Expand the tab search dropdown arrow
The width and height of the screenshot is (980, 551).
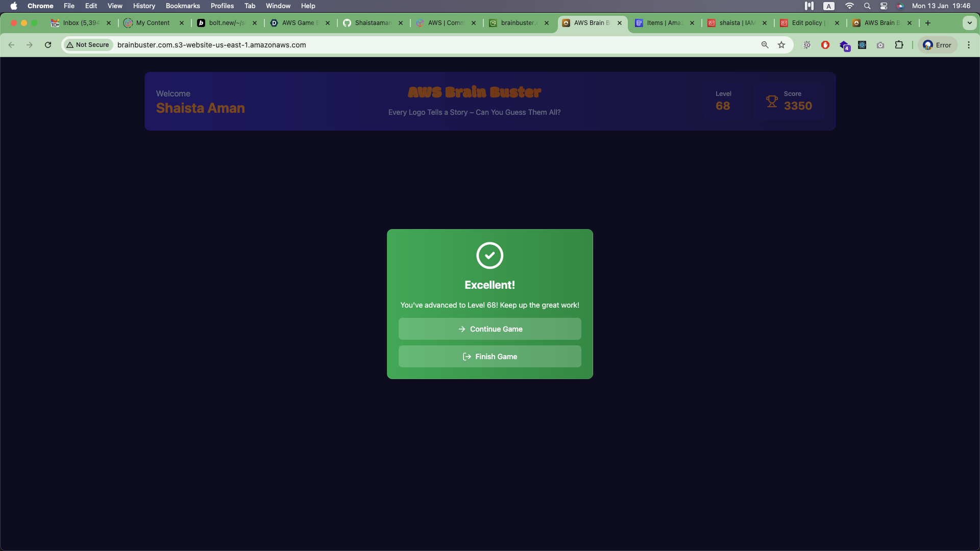point(969,23)
